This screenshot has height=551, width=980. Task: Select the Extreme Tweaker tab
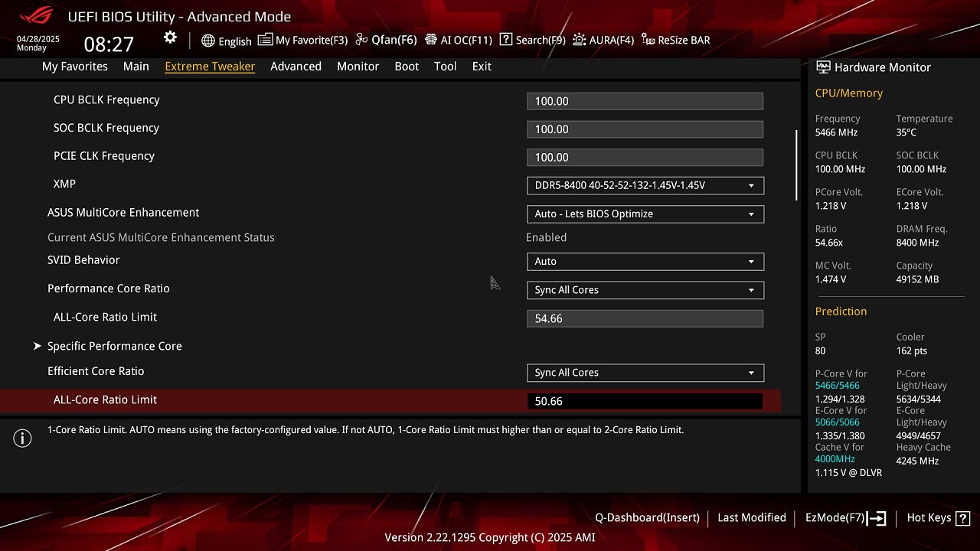[210, 67]
